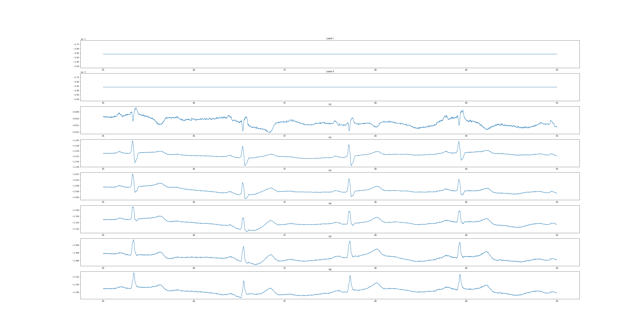Click the first QRS peak in V2 plot
Viewport: 644px width, 336px height.
point(133,141)
